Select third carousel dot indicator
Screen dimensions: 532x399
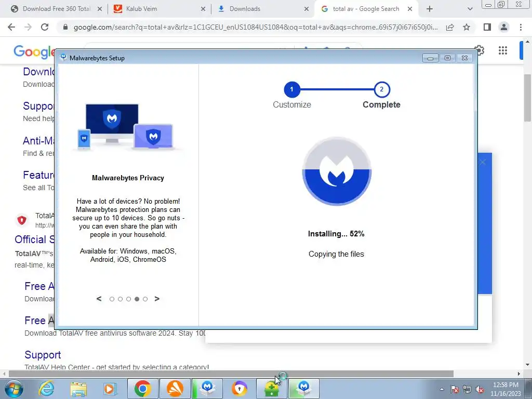click(129, 299)
